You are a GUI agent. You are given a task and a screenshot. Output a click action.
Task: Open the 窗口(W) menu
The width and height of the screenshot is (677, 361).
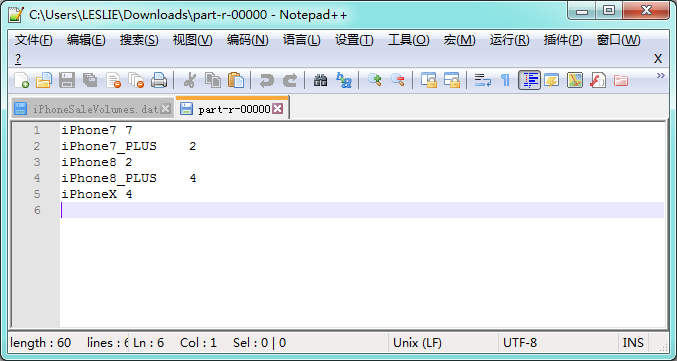pyautogui.click(x=618, y=41)
